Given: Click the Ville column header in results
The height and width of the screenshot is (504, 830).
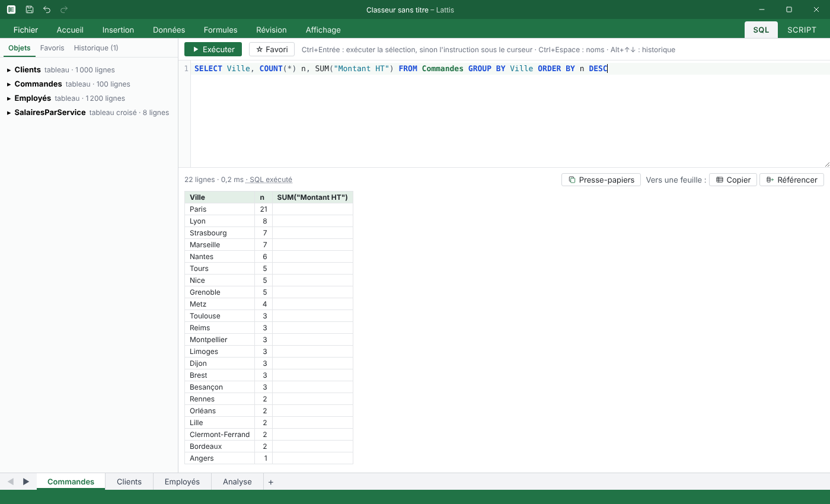Looking at the screenshot, I should coord(220,197).
